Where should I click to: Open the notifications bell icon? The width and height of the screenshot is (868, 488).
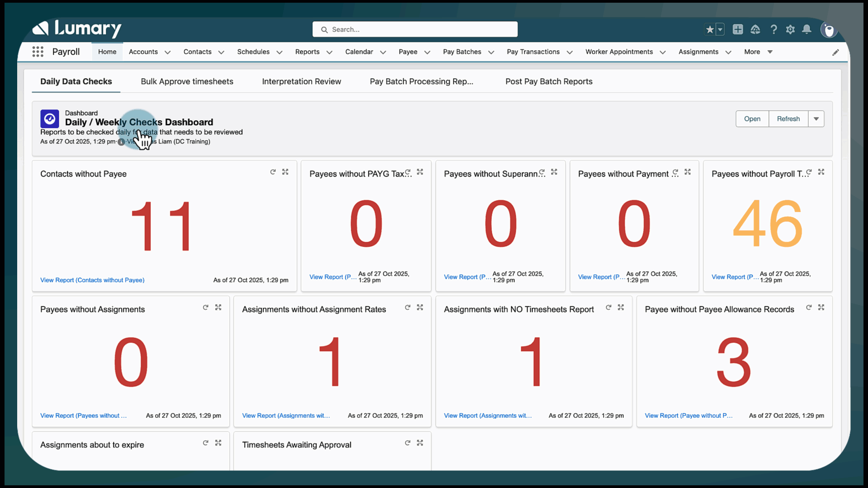click(x=807, y=29)
